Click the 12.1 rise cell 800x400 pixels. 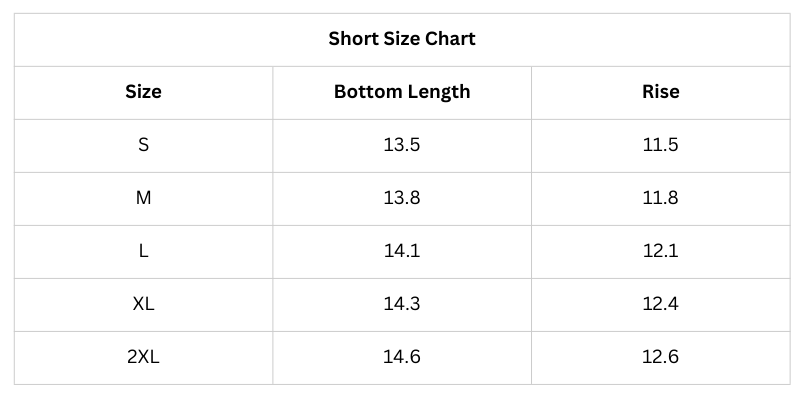point(660,251)
